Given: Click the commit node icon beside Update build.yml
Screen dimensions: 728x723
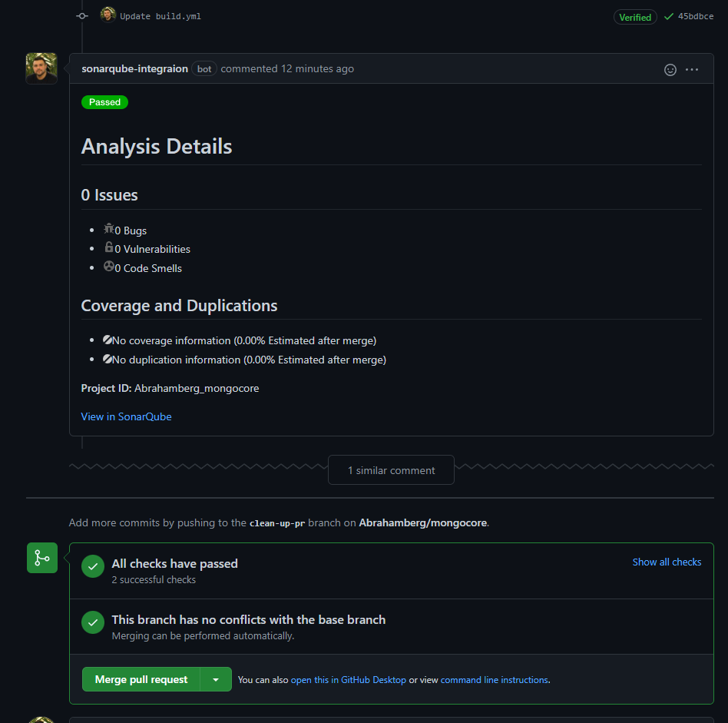Looking at the screenshot, I should point(82,16).
